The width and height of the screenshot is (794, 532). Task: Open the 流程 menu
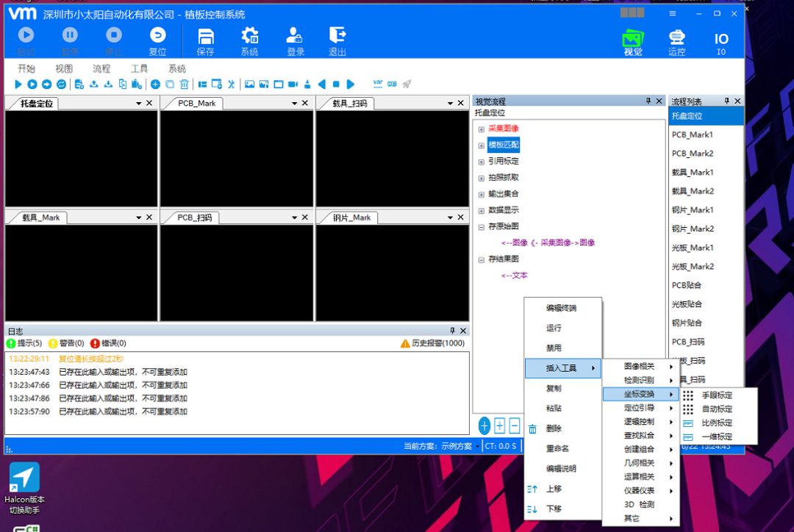point(101,69)
